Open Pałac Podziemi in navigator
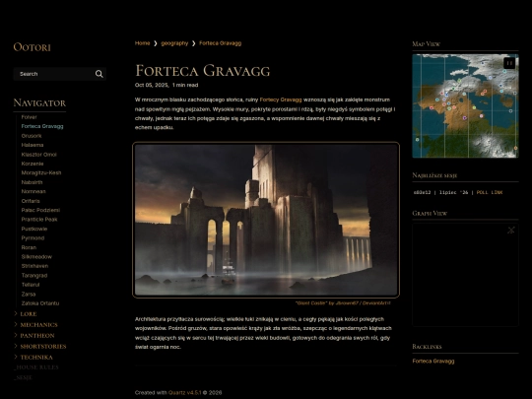 tap(40, 210)
